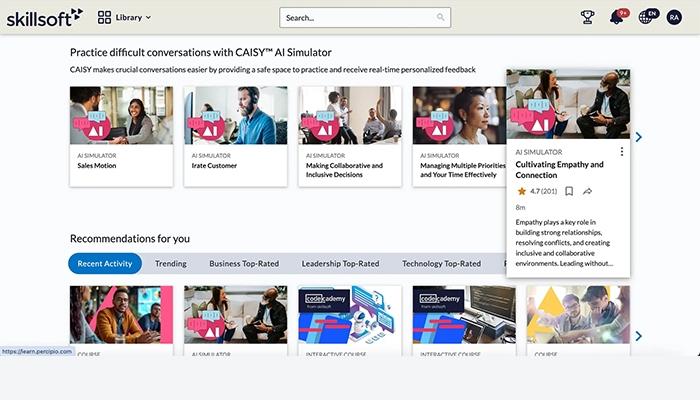The image size is (700, 400).
Task: Open the Sales Motion simulator card
Action: click(x=121, y=135)
